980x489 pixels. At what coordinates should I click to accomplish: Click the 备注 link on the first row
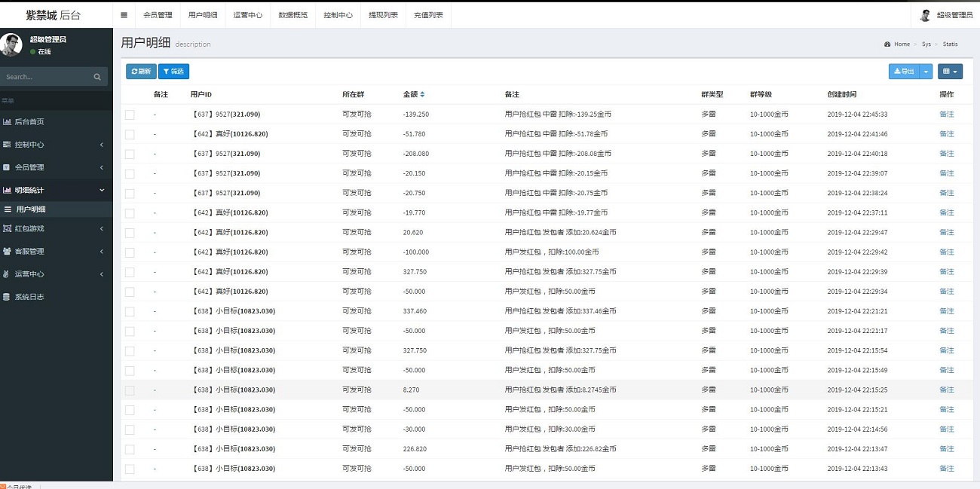947,114
